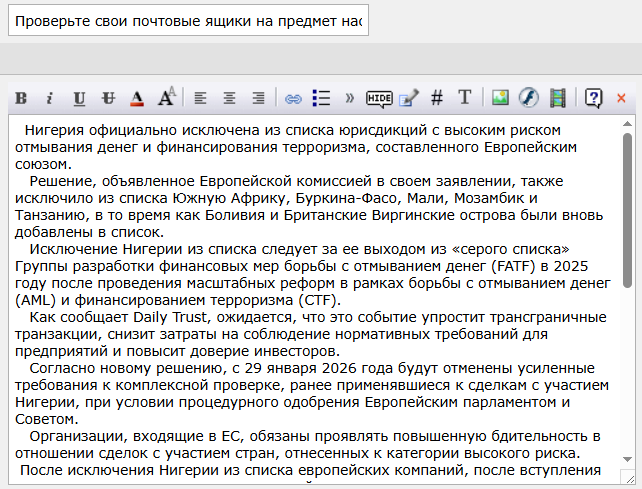The width and height of the screenshot is (642, 489).
Task: Align text right
Action: click(x=258, y=98)
